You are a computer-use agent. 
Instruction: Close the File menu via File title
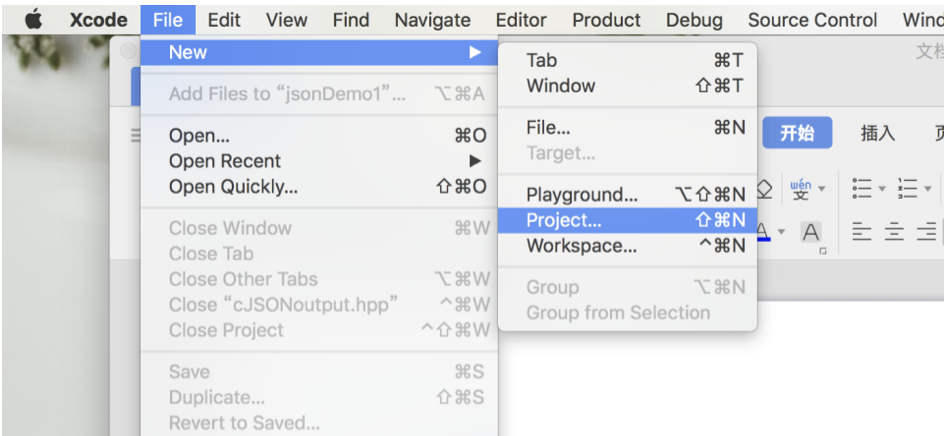coord(168,20)
